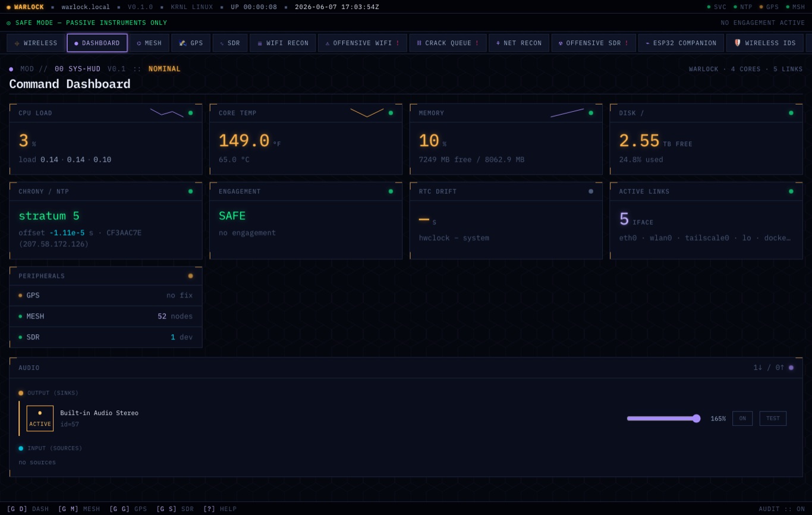Screen dimensions: 812x515
Task: Open the GPS tab in navigation bar
Action: click(x=191, y=43)
